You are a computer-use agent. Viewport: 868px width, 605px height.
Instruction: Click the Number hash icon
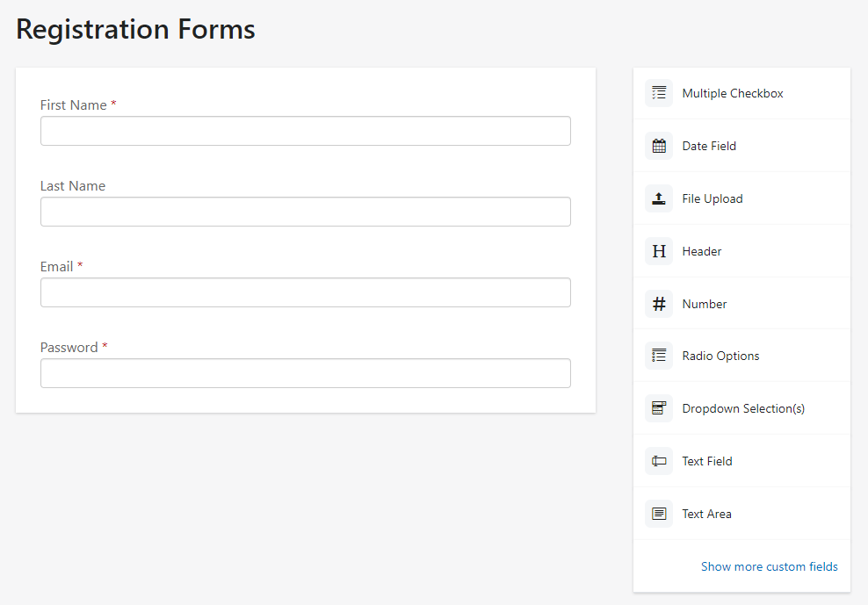tap(659, 304)
